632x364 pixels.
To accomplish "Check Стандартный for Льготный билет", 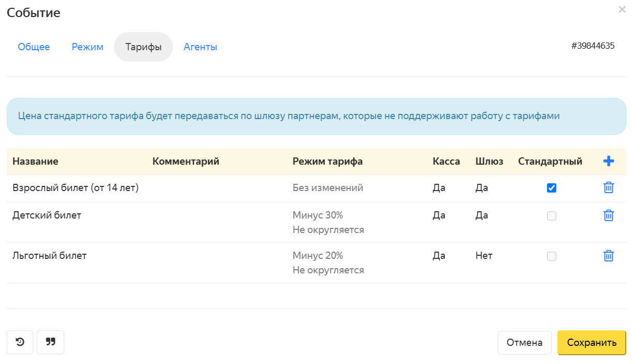I will pos(552,256).
